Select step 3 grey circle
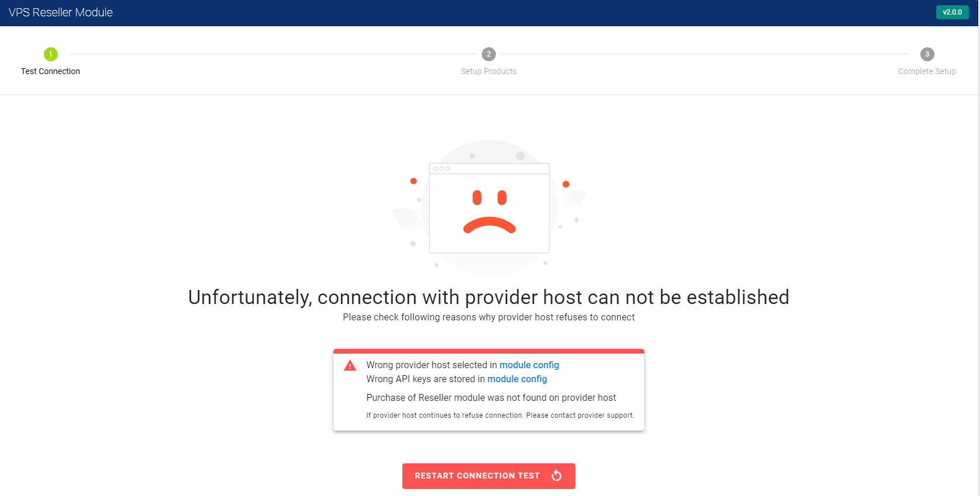The image size is (980, 496). pos(927,54)
